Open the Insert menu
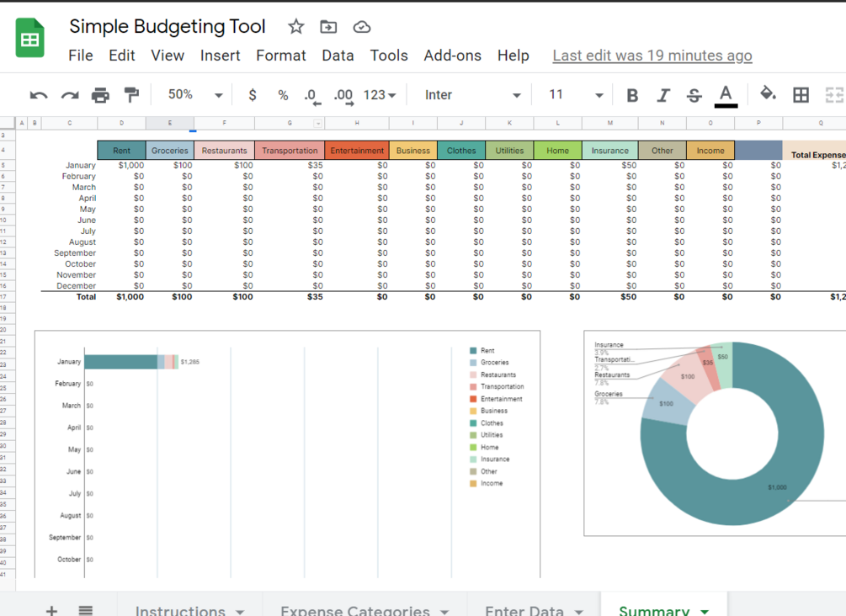 pyautogui.click(x=221, y=56)
